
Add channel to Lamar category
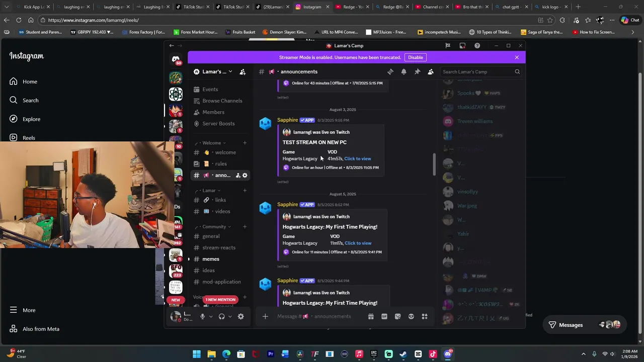245,191
